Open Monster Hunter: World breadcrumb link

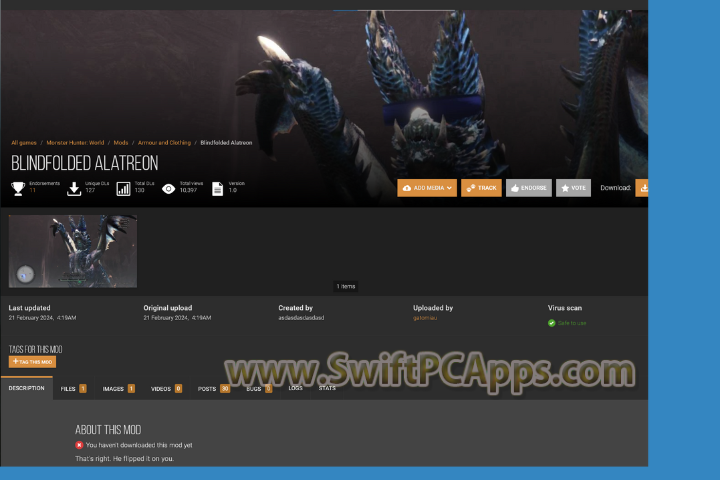(x=75, y=143)
